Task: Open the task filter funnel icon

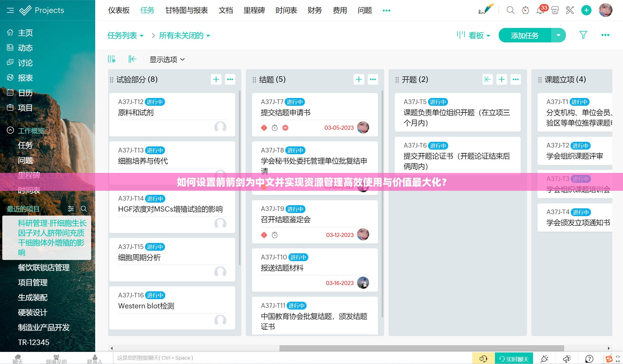Action: click(583, 35)
